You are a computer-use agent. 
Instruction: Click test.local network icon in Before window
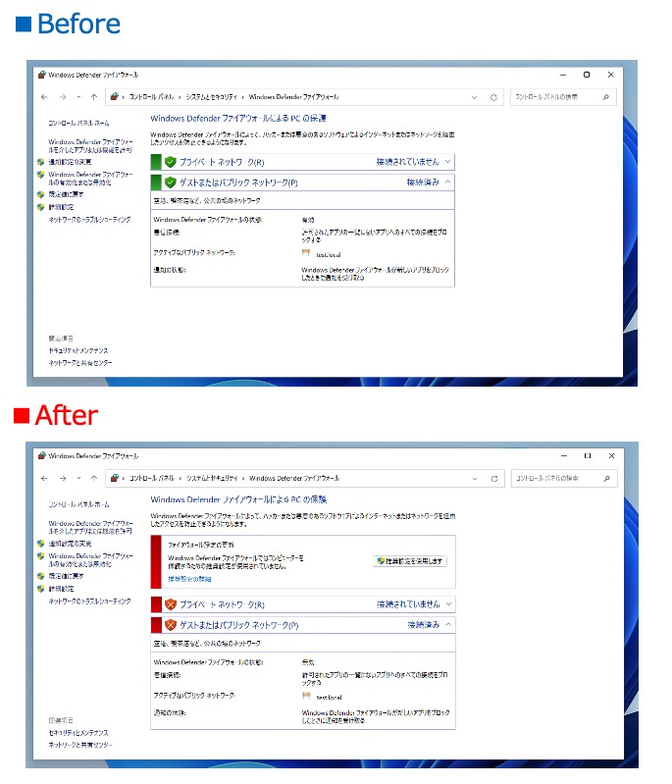306,253
